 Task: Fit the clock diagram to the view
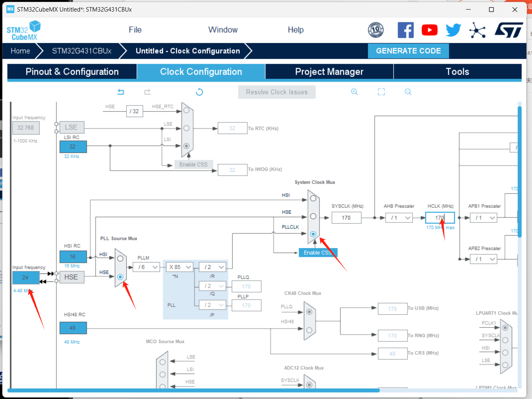click(381, 92)
